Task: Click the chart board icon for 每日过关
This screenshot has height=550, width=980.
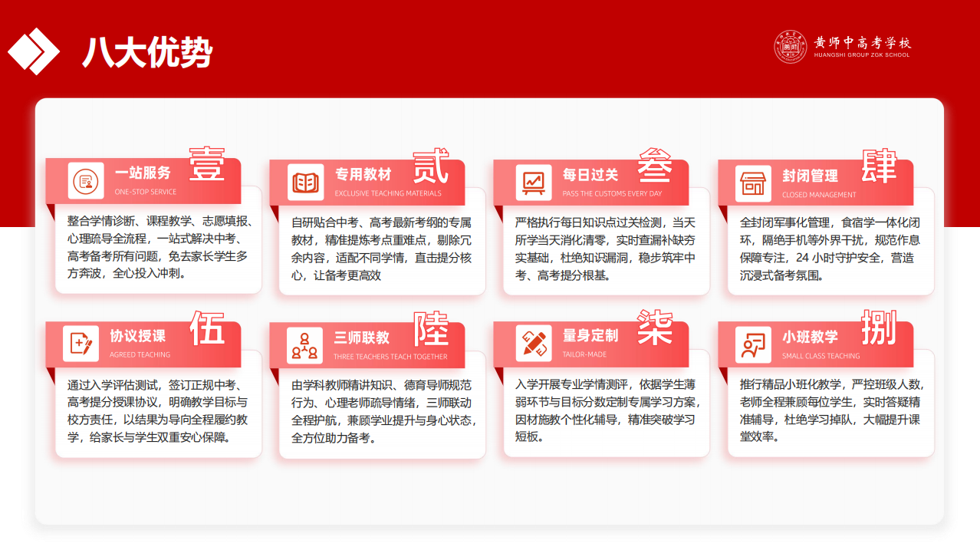Action: point(533,182)
